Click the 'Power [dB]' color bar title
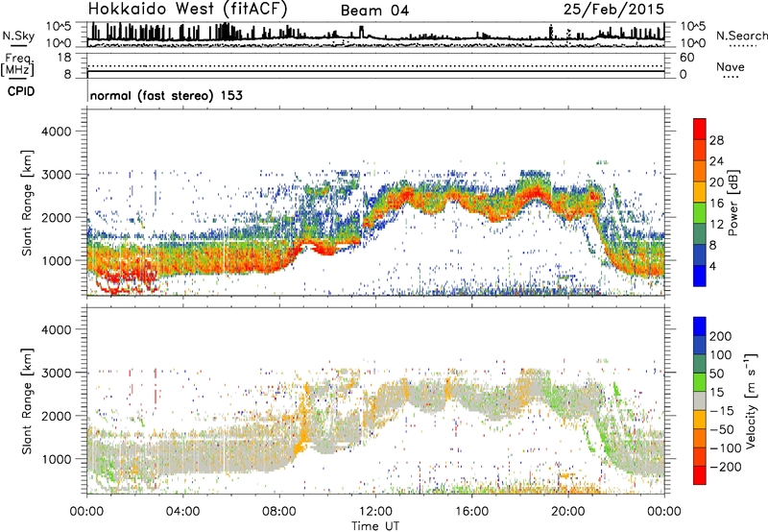 tap(732, 203)
